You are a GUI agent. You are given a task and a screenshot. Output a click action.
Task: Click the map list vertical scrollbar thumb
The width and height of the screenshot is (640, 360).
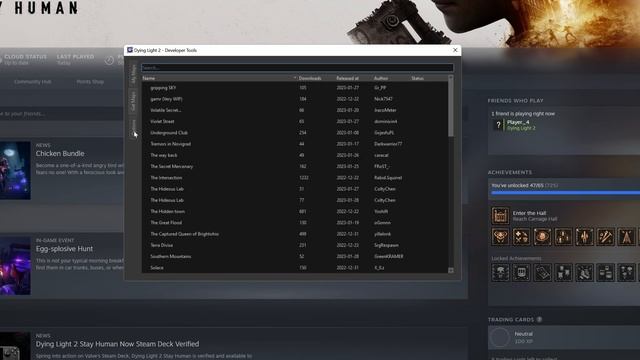click(x=451, y=109)
